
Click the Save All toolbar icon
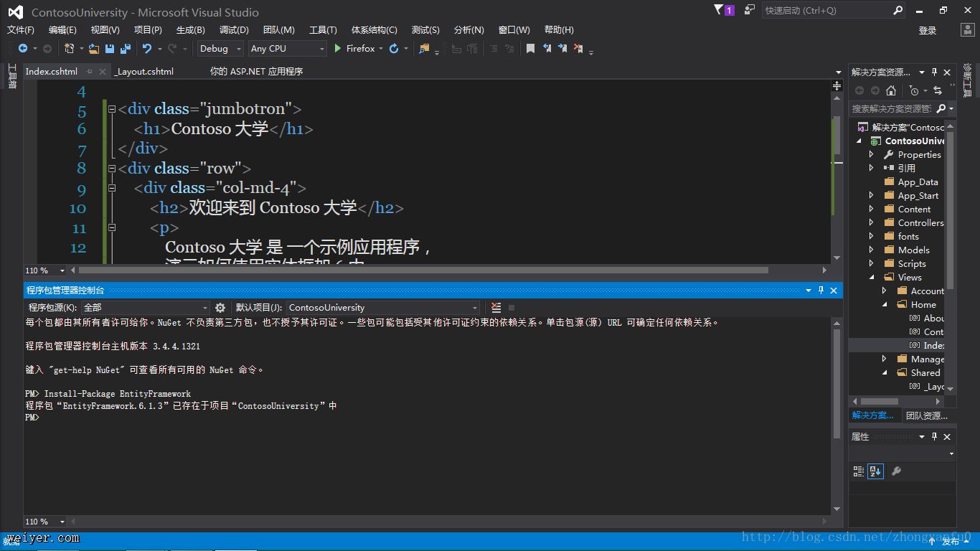point(126,49)
